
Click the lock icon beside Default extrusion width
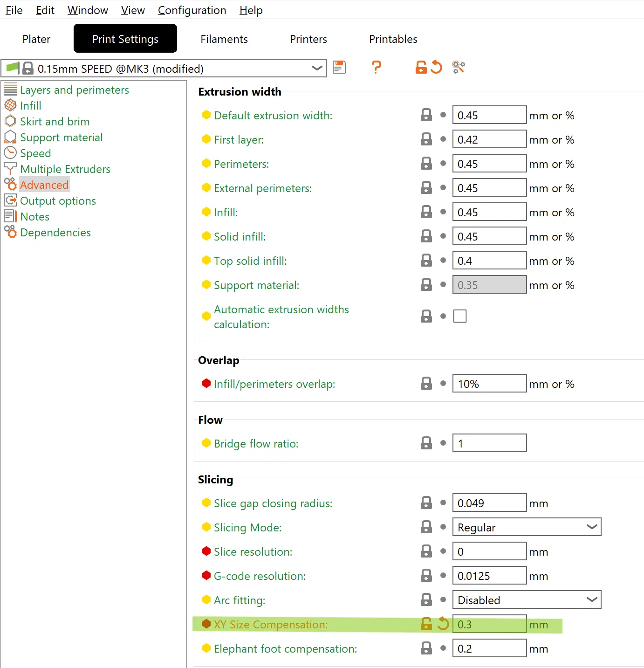(x=426, y=115)
